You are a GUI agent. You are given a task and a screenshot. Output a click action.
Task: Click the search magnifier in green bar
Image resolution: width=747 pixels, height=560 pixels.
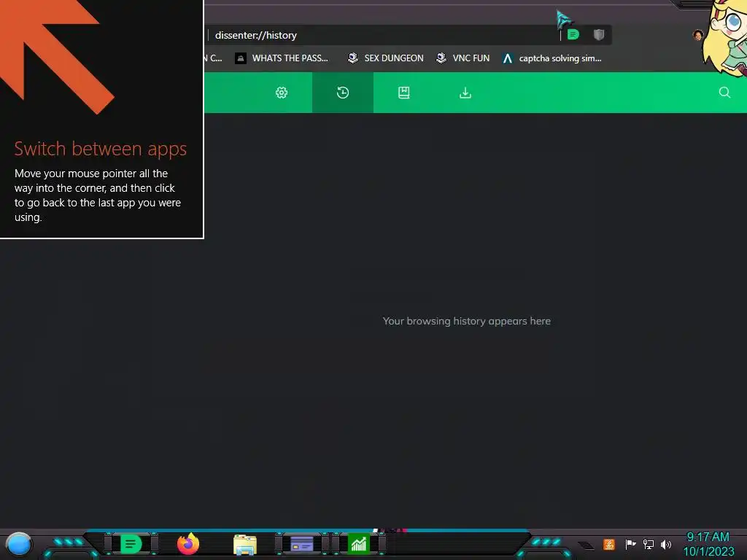coord(724,93)
